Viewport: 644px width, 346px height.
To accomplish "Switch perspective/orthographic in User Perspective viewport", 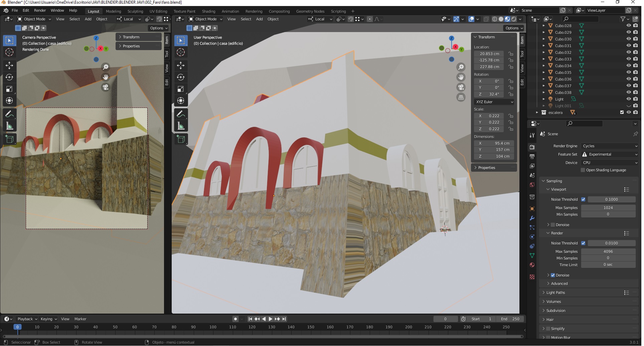I will (x=461, y=97).
